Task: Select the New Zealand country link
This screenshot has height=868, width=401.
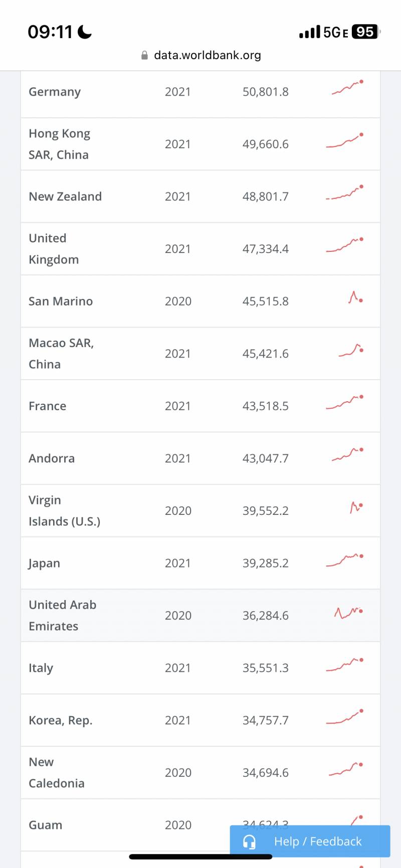Action: [x=65, y=196]
